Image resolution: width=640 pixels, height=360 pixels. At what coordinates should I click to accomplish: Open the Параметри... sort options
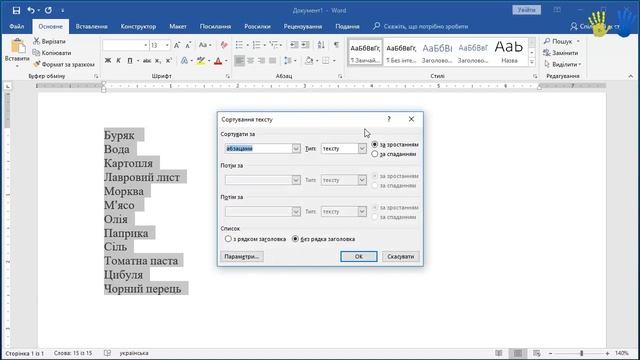242,256
